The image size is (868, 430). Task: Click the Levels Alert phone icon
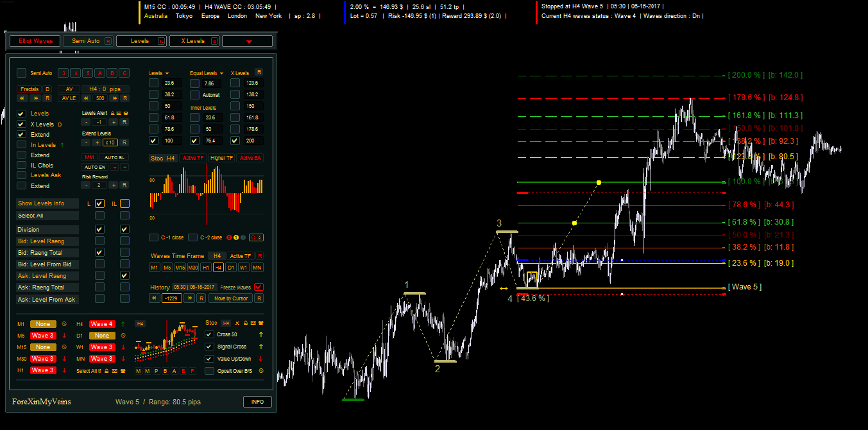126,113
